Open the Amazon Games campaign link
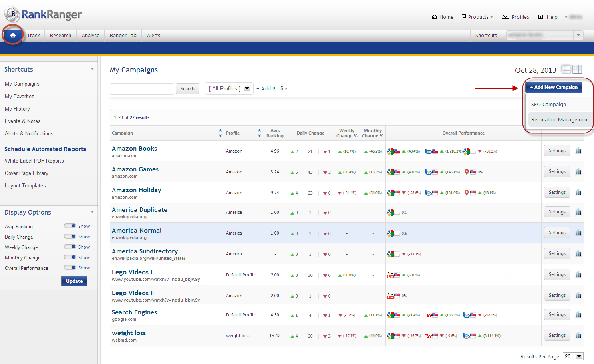Image resolution: width=594 pixels, height=364 pixels. pyautogui.click(x=135, y=169)
